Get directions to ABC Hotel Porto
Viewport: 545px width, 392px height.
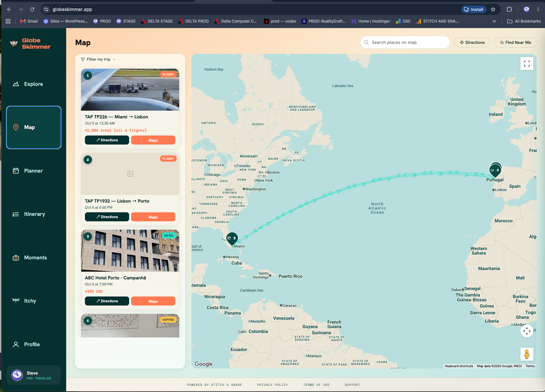click(107, 301)
